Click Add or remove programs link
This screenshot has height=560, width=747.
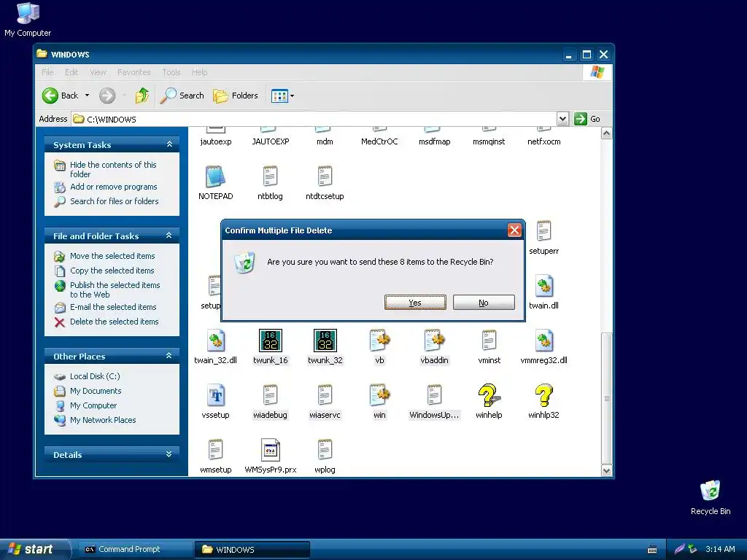[113, 187]
